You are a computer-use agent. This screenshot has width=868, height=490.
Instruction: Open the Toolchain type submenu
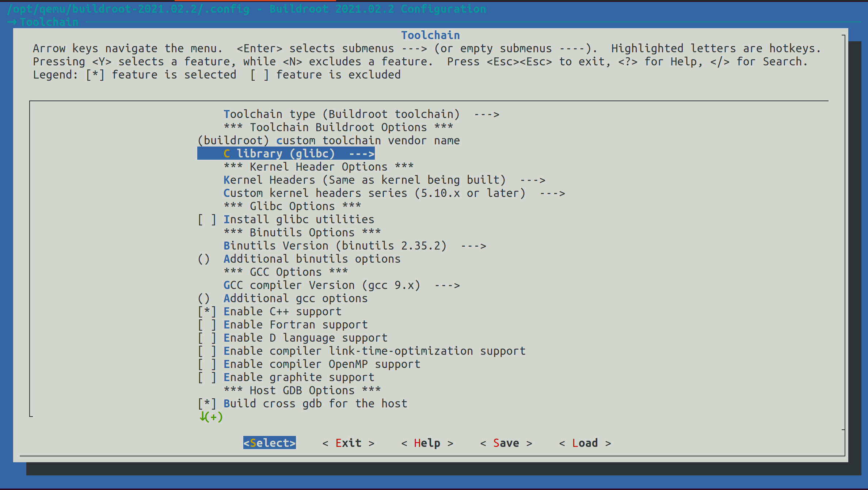[x=361, y=114]
